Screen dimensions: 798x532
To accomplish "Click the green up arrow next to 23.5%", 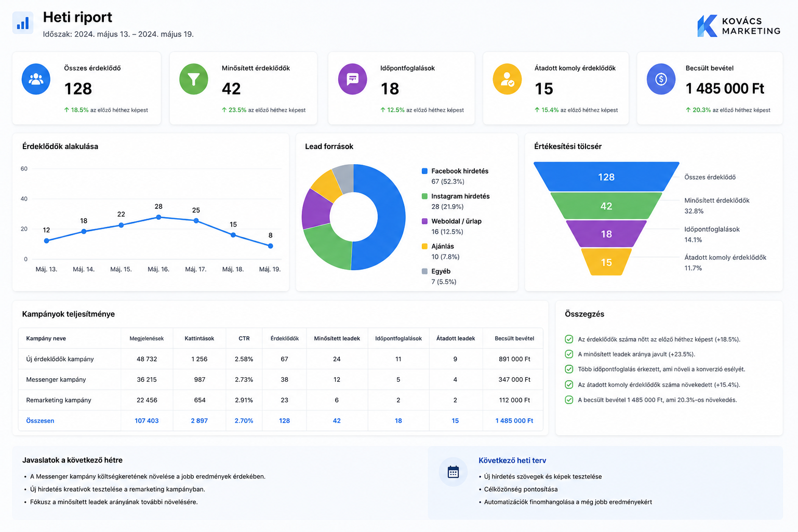I will coord(224,110).
